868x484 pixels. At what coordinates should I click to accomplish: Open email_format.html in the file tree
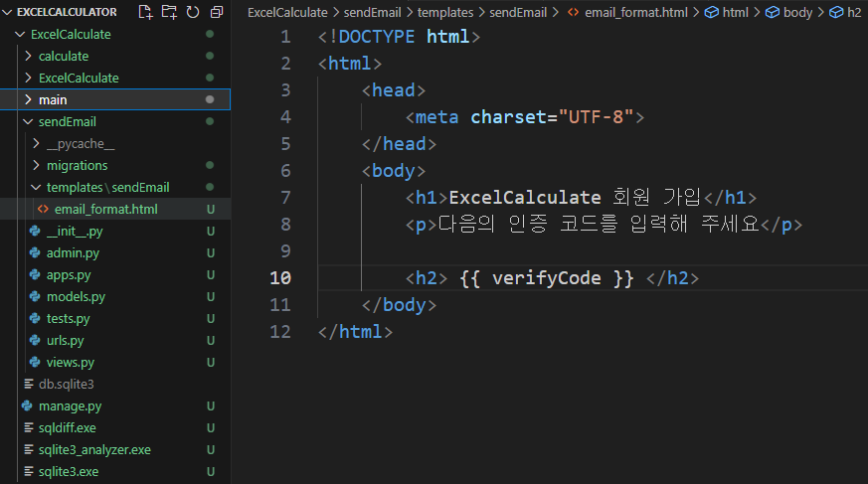(105, 209)
